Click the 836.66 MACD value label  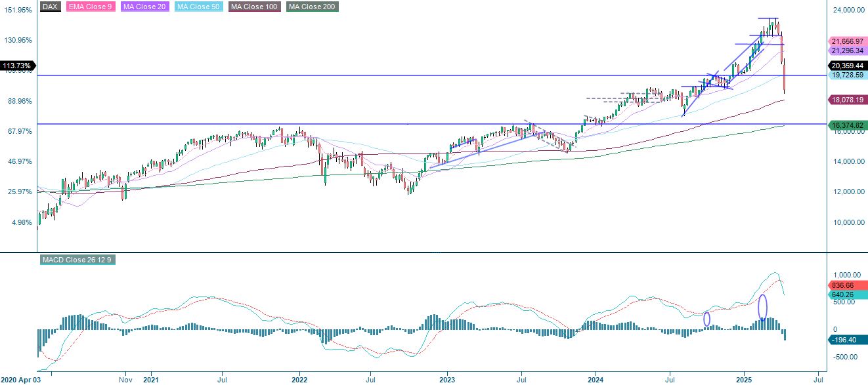pyautogui.click(x=844, y=285)
